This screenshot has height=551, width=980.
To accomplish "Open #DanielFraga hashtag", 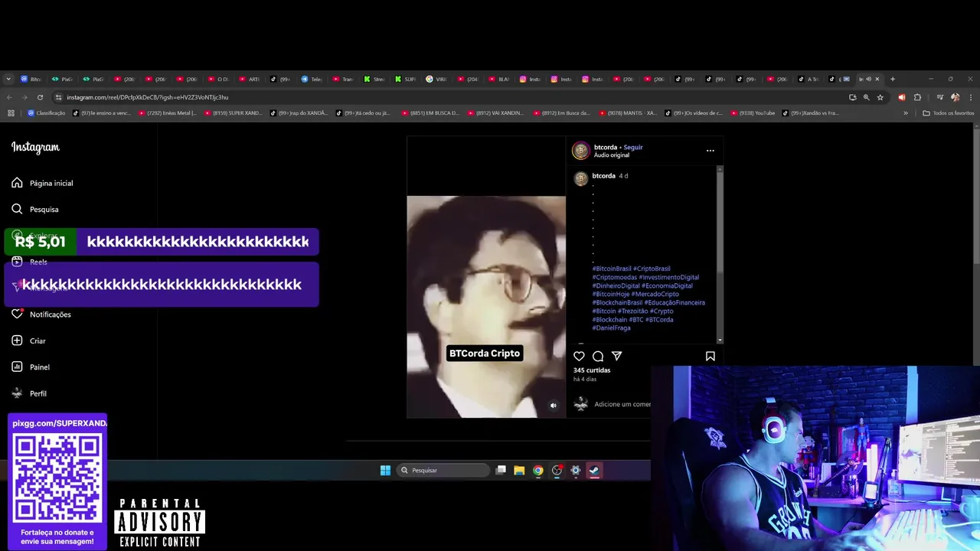I will (x=611, y=328).
